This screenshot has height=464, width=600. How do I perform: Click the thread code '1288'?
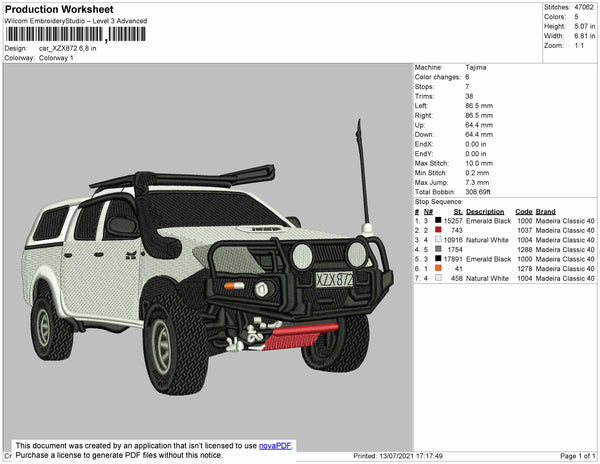click(x=524, y=249)
